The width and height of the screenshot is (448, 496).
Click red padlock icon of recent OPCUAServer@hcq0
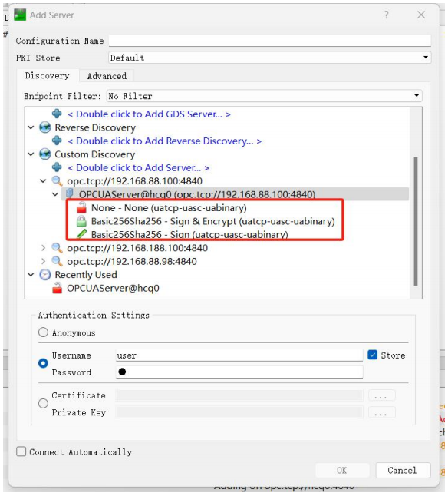(57, 288)
